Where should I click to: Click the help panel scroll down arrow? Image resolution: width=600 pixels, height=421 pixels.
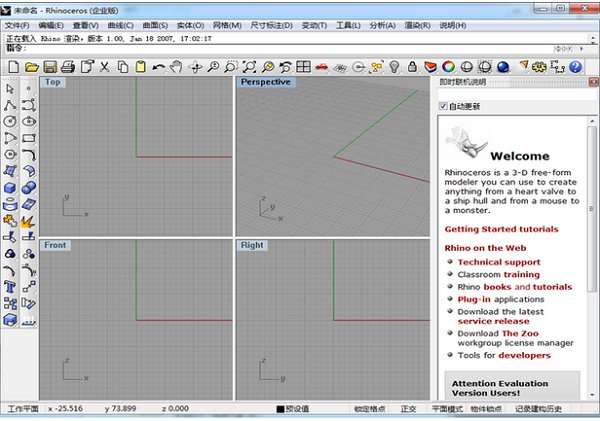(592, 394)
